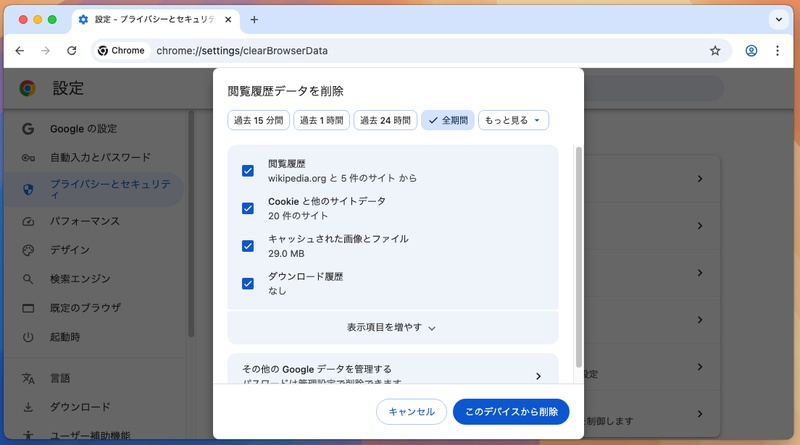
Task: Click このデバイスから削除 button
Action: [x=511, y=411]
